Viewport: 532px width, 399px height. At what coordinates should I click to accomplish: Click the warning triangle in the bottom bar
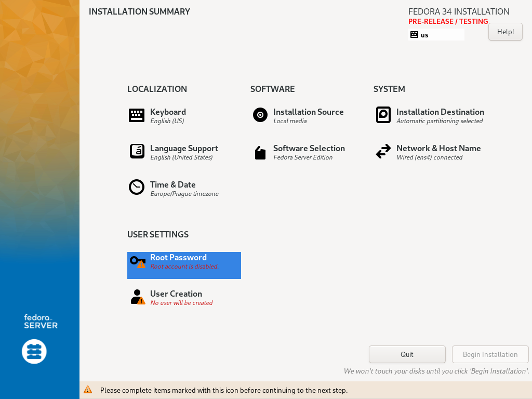(x=88, y=390)
